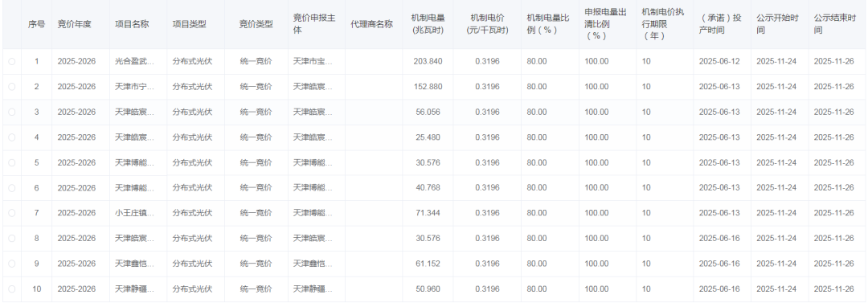This screenshot has width=868, height=307.
Task: Click the 机制电价(元/千瓦时) column header
Action: tap(487, 24)
